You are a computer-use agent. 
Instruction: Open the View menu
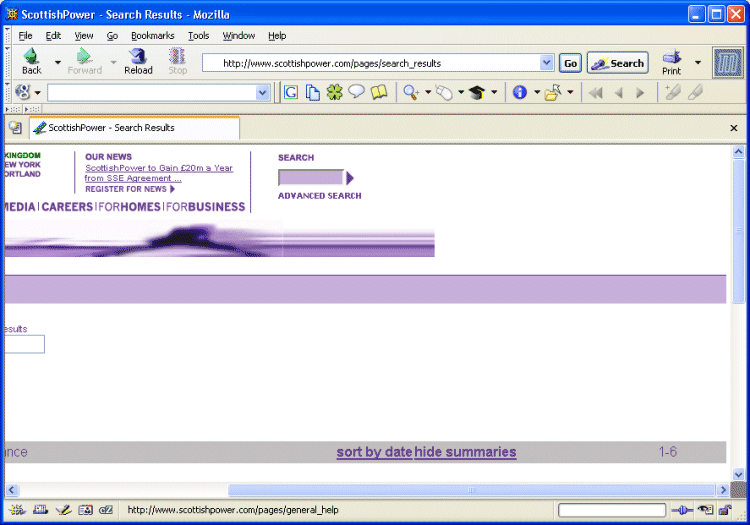point(84,35)
